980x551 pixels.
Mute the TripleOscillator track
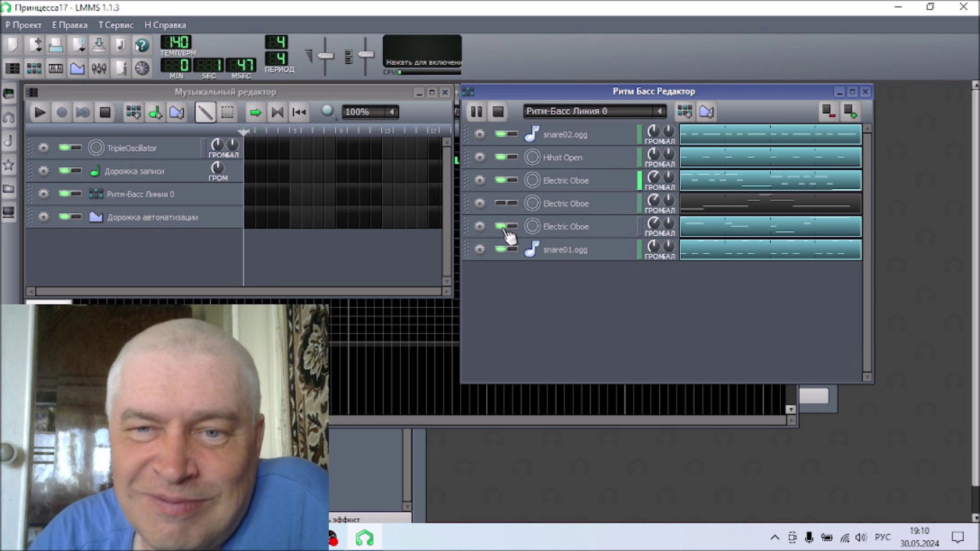(64, 148)
